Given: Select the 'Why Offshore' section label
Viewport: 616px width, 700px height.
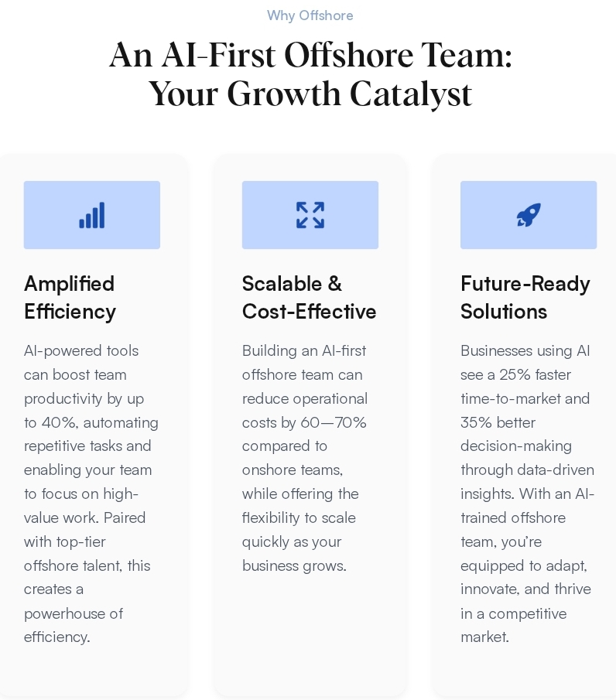Looking at the screenshot, I should pyautogui.click(x=310, y=15).
